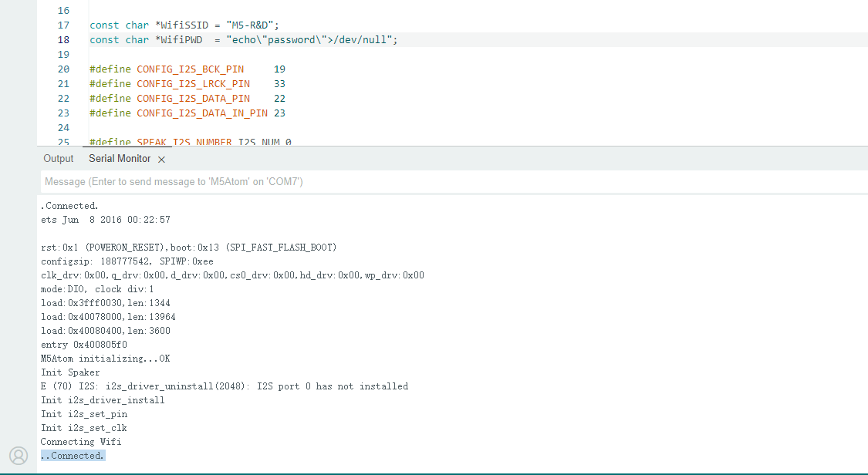This screenshot has height=475, width=868.
Task: Click line number 18 in the gutter
Action: pyautogui.click(x=63, y=40)
